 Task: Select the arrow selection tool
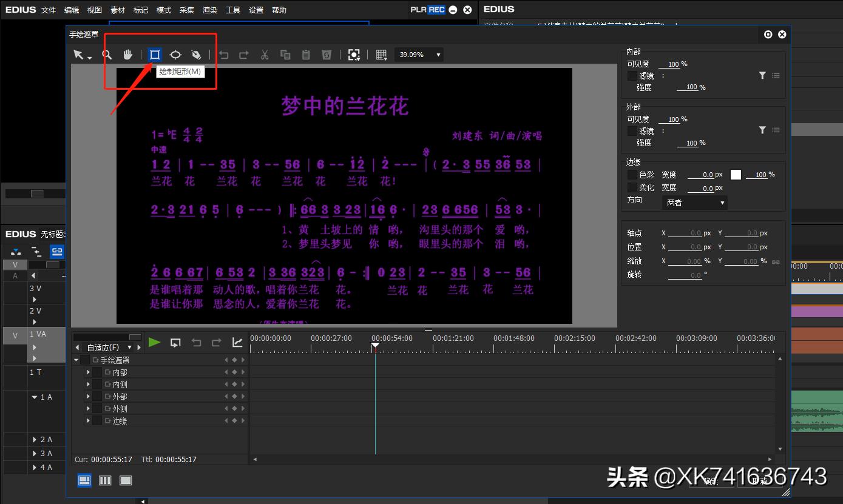[x=80, y=55]
